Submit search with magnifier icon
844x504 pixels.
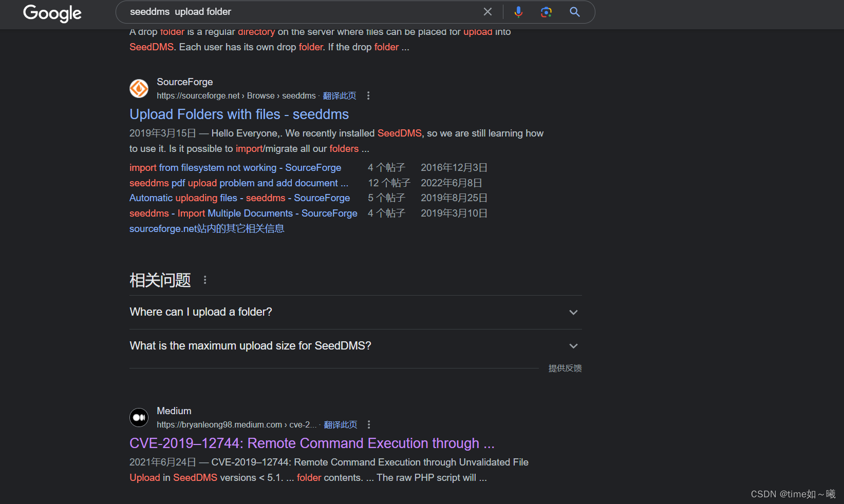(x=575, y=12)
